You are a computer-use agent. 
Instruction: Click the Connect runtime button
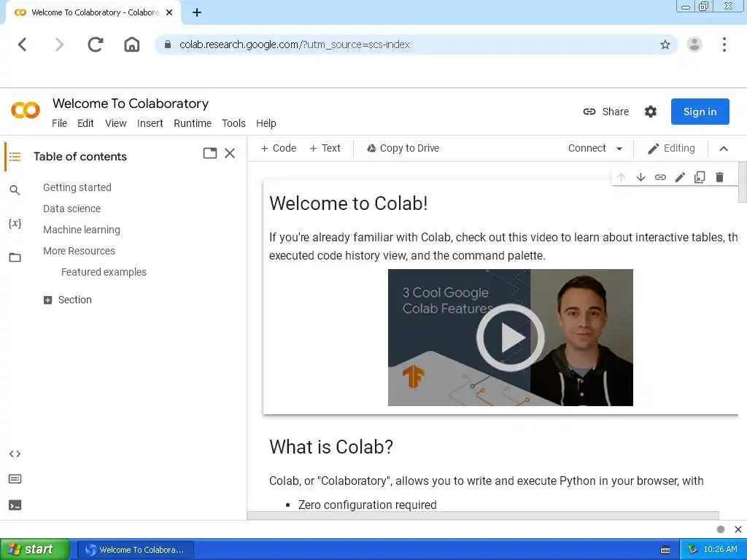click(587, 148)
